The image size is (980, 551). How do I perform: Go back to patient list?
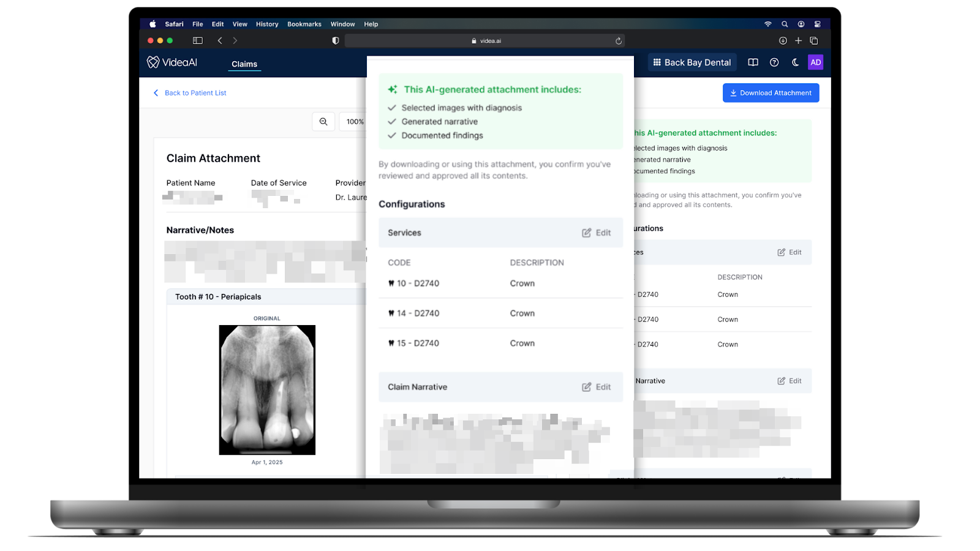190,93
